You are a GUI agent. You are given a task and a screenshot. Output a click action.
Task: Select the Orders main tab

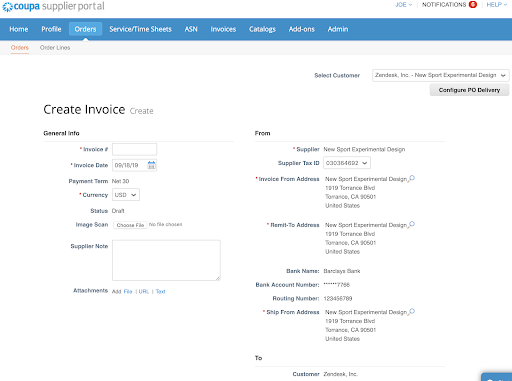85,29
